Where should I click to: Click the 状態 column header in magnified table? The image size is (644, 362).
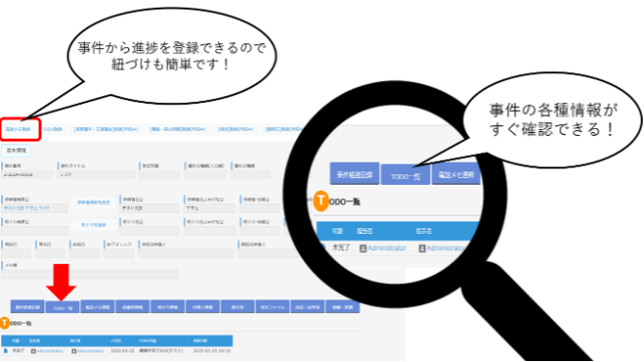[337, 231]
